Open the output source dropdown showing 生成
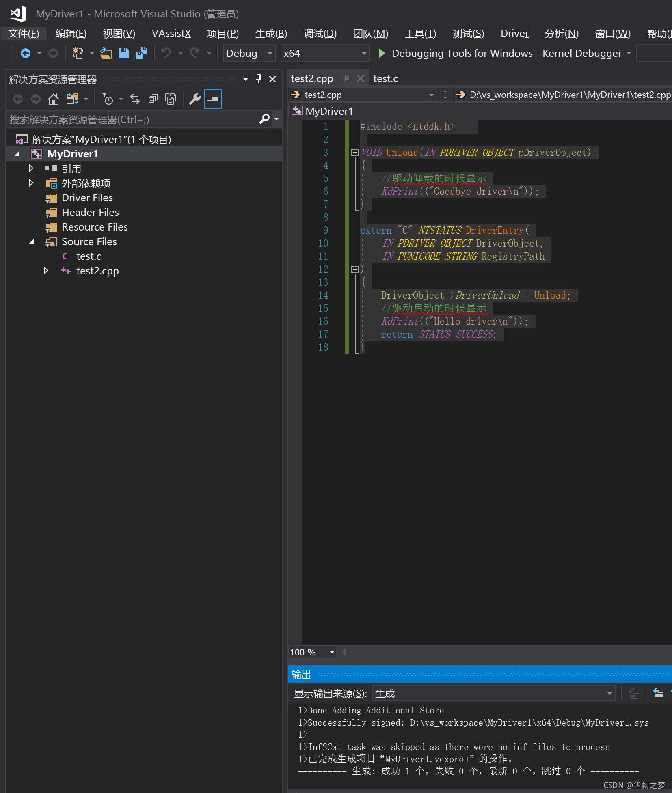This screenshot has height=793, width=672. click(493, 694)
